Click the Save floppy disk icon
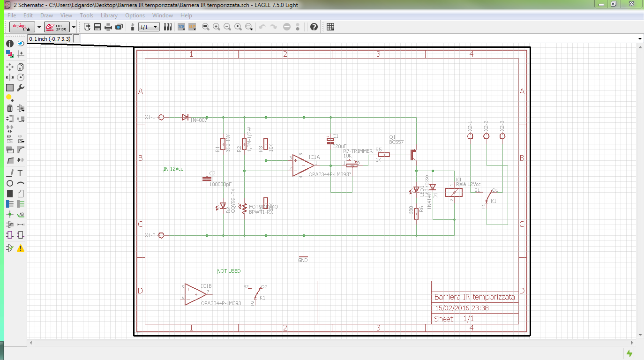644x360 pixels. point(97,27)
